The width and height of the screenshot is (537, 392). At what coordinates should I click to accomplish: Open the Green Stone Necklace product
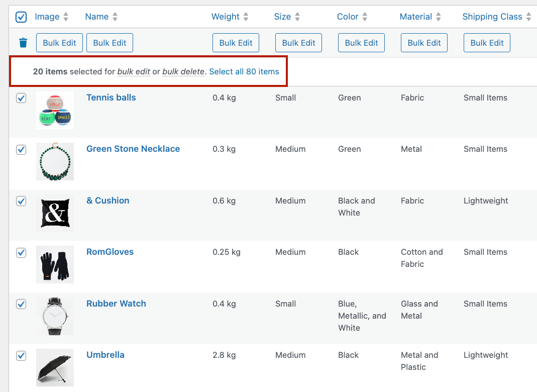point(133,149)
